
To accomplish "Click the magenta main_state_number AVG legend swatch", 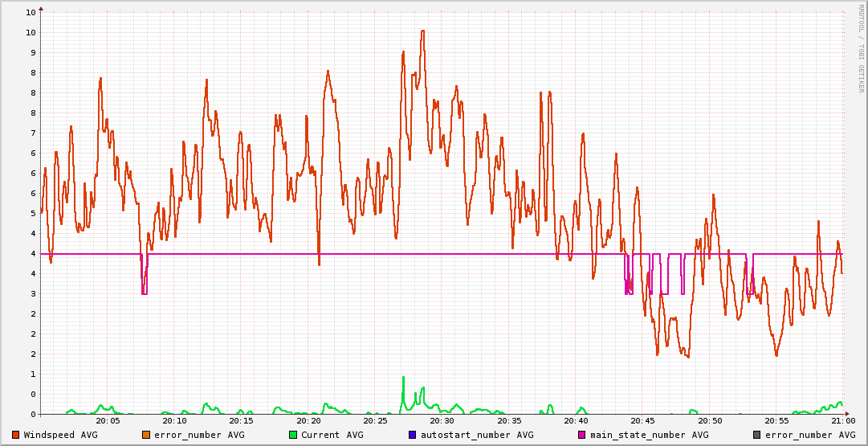I will [x=582, y=435].
